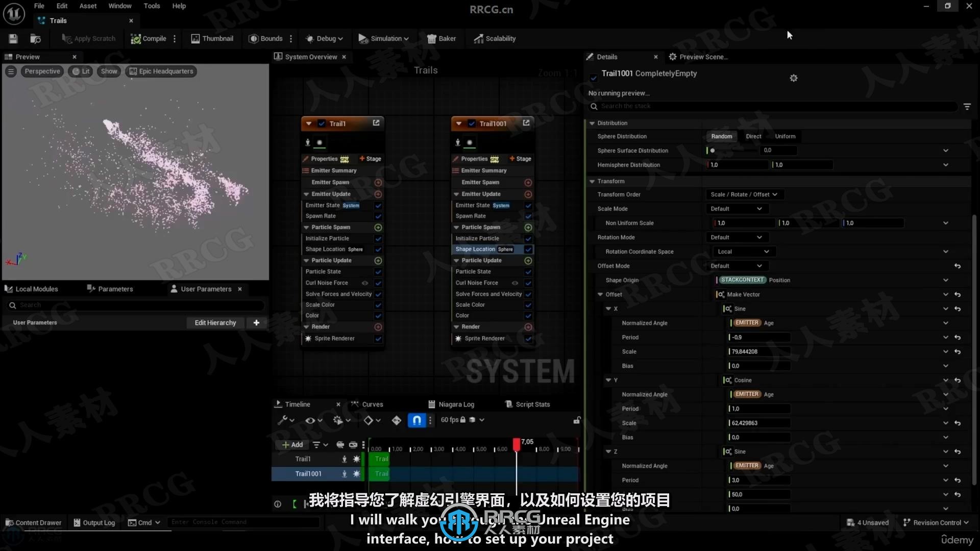Open the Baker tool
The image size is (980, 551).
click(442, 39)
